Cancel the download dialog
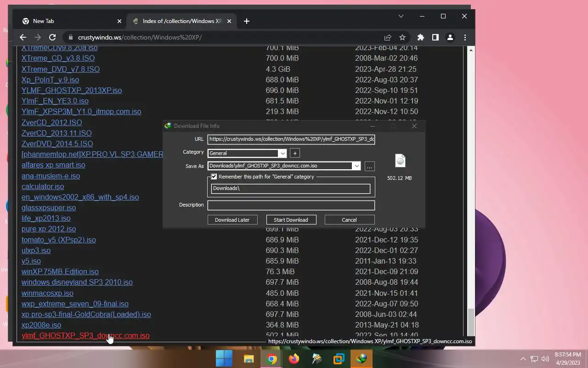This screenshot has width=588, height=368. point(349,220)
